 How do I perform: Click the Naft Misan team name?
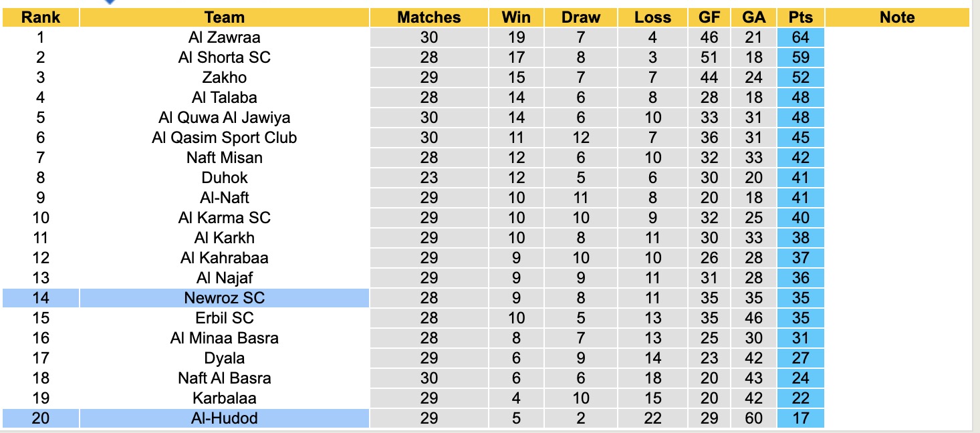point(224,158)
